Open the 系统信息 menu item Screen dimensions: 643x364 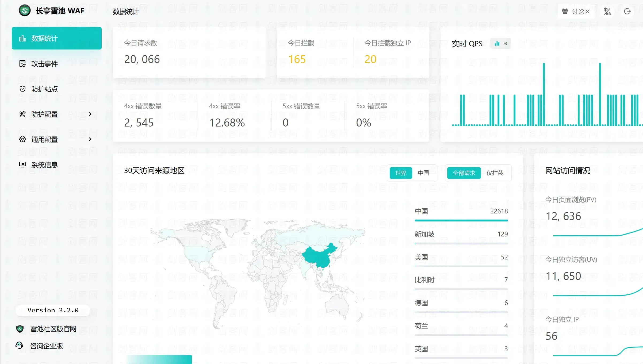click(x=57, y=165)
